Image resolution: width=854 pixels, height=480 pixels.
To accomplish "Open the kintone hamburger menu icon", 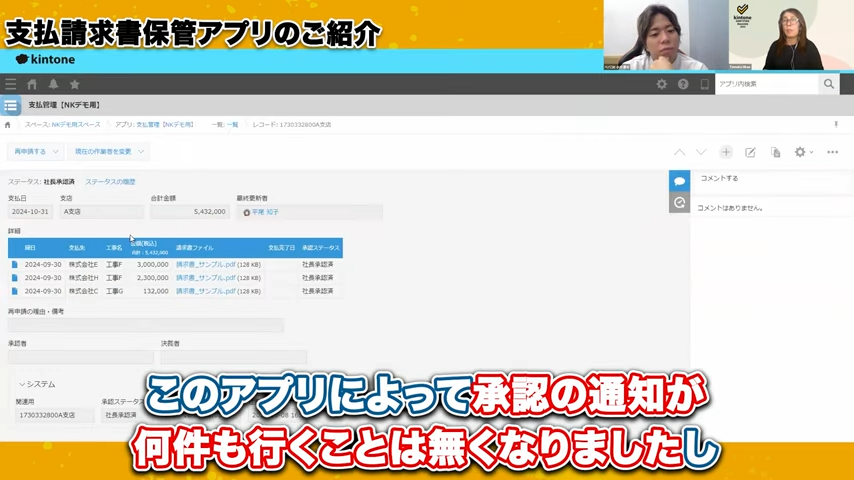I will tap(10, 84).
